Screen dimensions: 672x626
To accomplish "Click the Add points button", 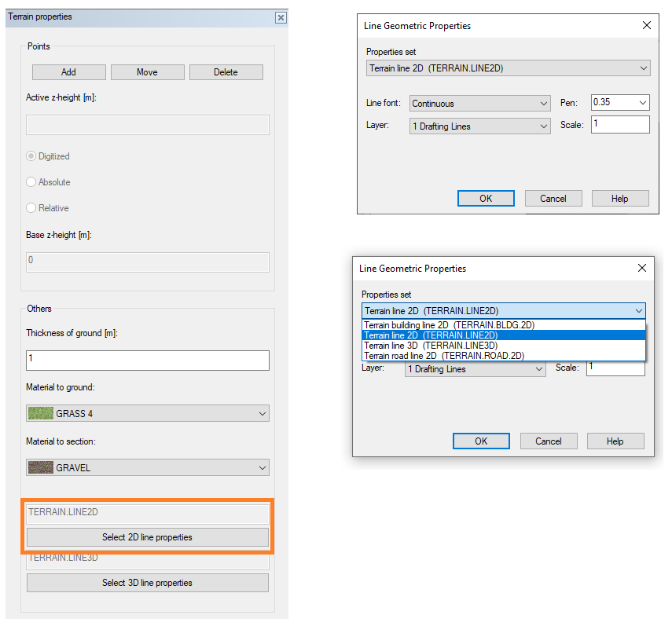I will (x=68, y=72).
